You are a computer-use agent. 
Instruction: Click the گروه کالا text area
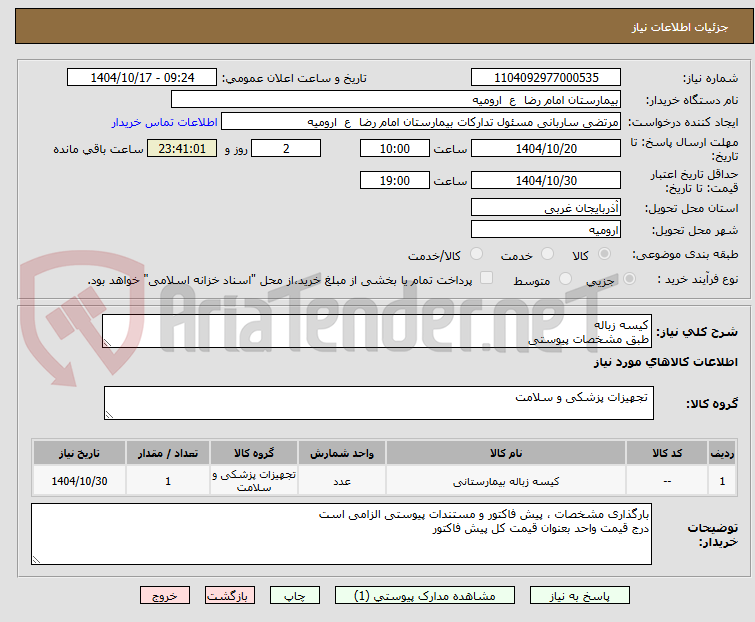click(379, 403)
